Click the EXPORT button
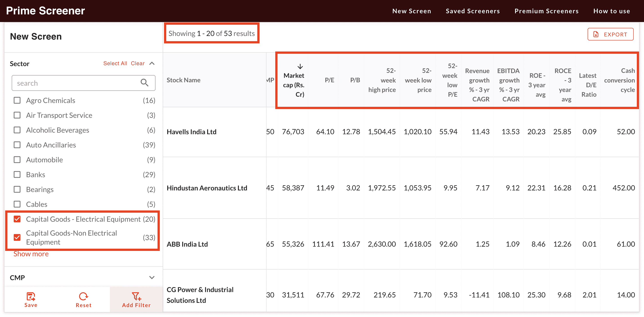The width and height of the screenshot is (644, 317). (x=610, y=34)
